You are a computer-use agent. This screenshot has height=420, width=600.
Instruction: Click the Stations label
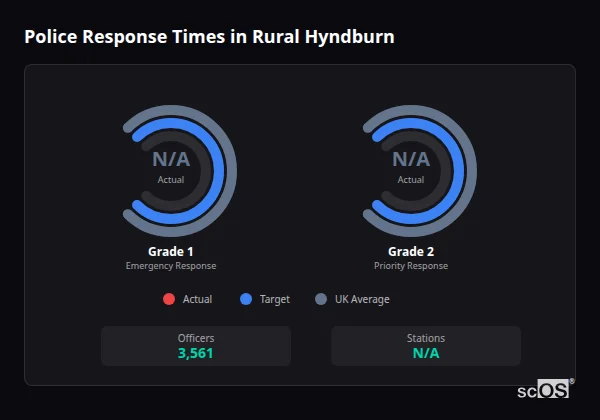point(426,338)
